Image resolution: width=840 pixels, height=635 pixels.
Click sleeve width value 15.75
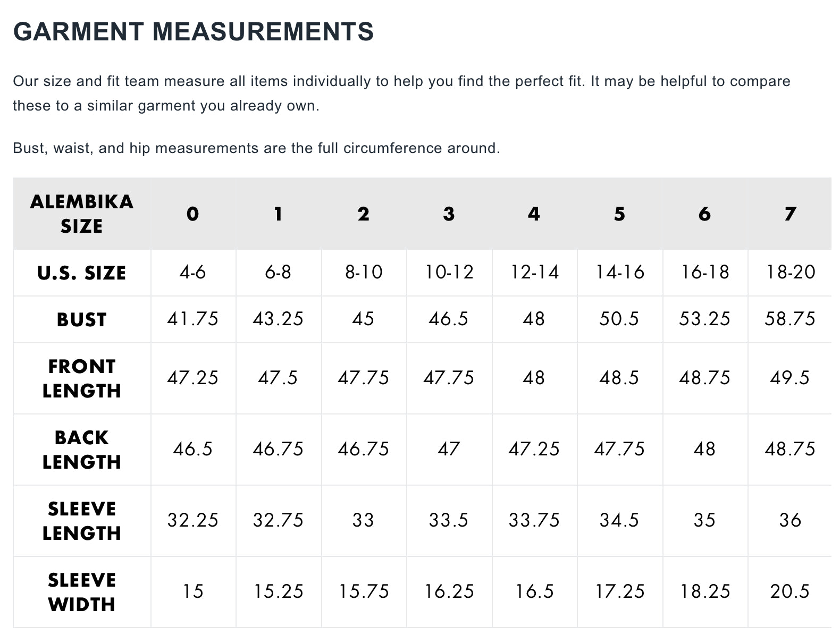(x=364, y=591)
